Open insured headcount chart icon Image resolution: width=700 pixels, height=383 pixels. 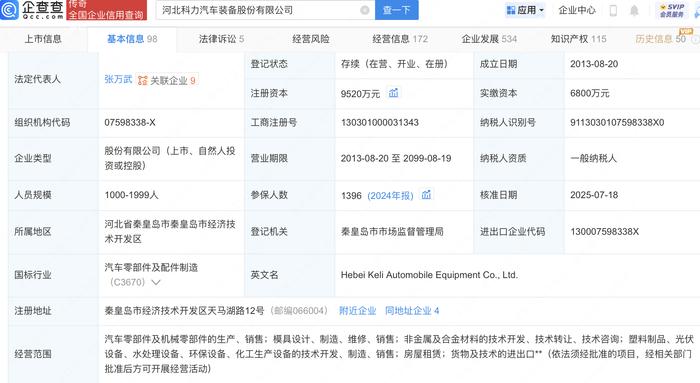tap(426, 195)
